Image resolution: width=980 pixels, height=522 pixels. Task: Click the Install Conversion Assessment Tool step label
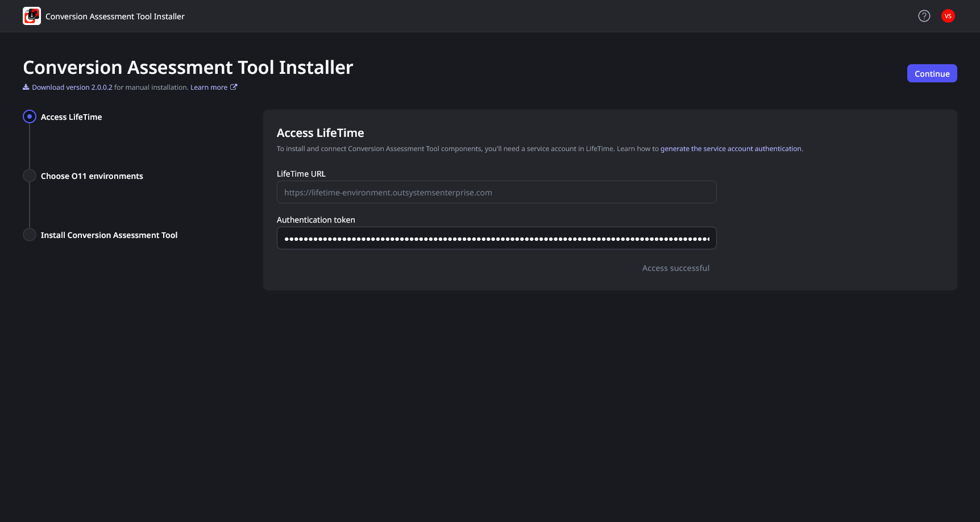[109, 235]
